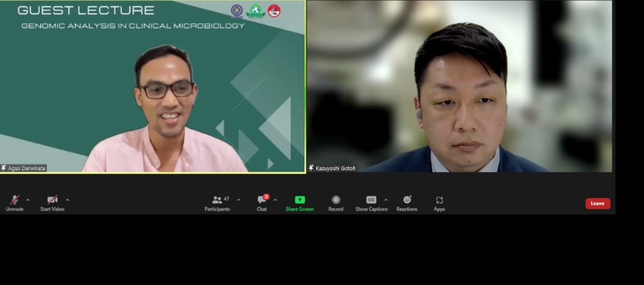The height and width of the screenshot is (285, 644).
Task: Start recording with Record button
Action: [336, 203]
